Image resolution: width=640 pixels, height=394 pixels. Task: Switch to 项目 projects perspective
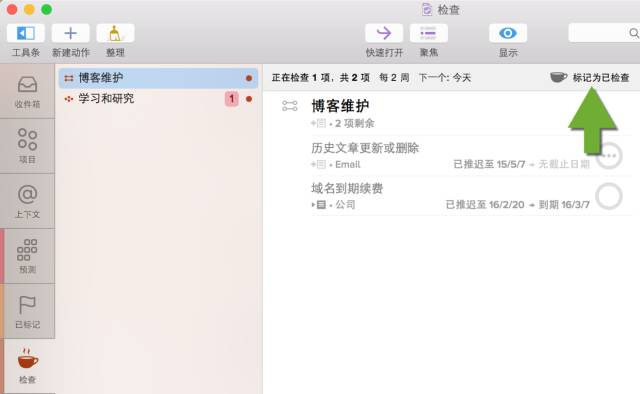[27, 146]
